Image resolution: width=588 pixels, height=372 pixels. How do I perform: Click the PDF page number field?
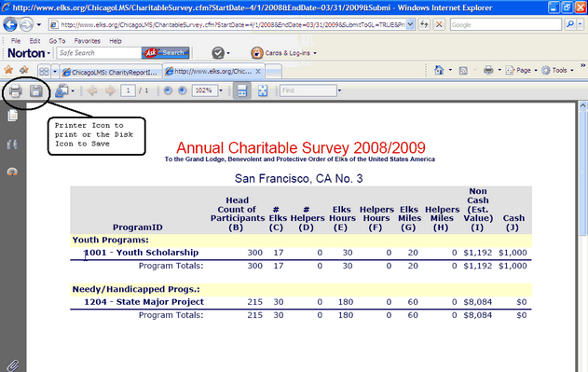click(x=128, y=90)
